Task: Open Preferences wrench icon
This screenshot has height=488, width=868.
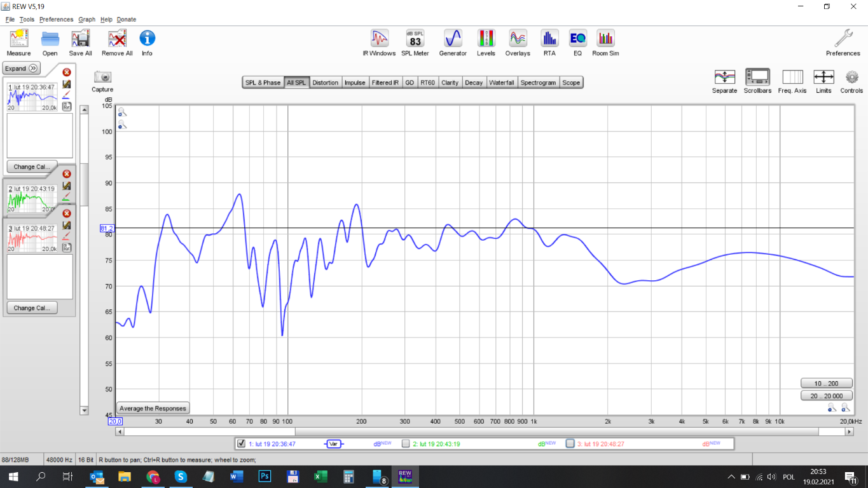Action: pyautogui.click(x=843, y=38)
